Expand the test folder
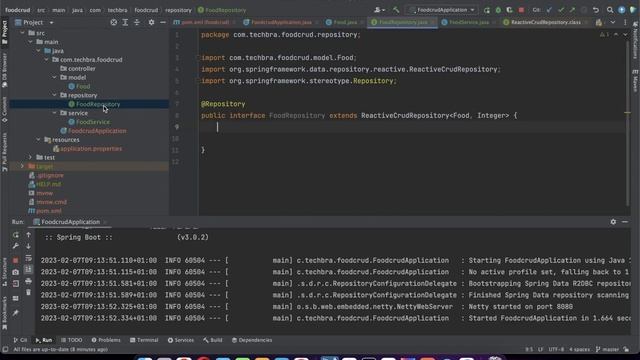This screenshot has width=640, height=360. (x=30, y=158)
